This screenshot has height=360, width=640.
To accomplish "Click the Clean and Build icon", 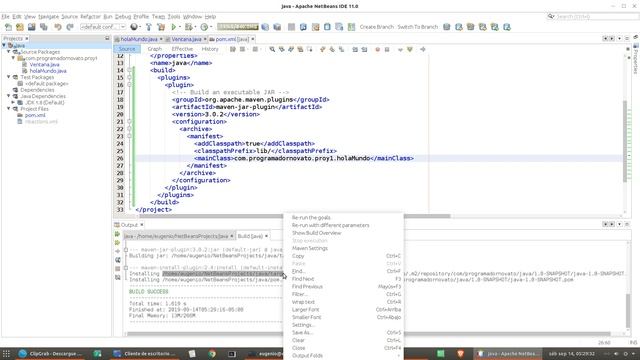I will point(161,27).
